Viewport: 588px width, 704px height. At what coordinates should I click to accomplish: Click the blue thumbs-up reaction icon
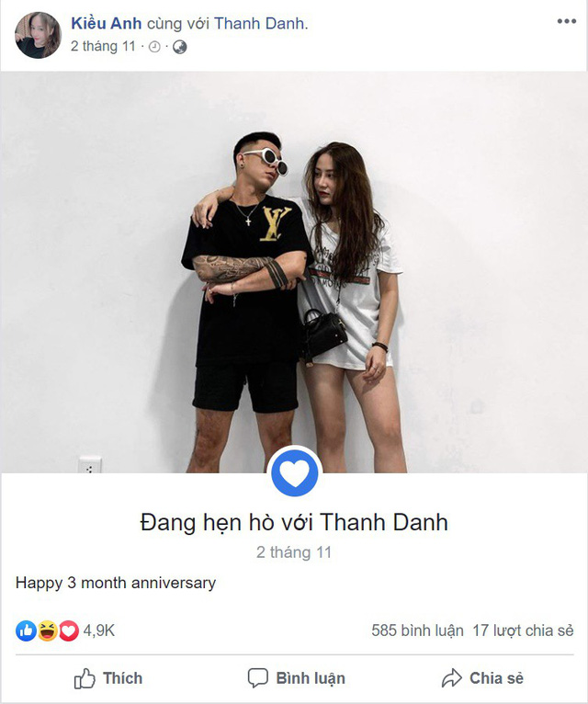coord(26,630)
